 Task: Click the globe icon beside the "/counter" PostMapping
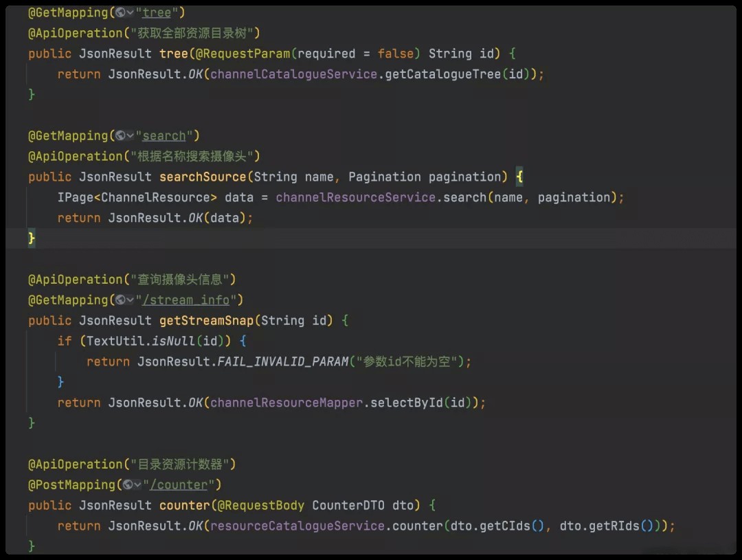pyautogui.click(x=127, y=485)
